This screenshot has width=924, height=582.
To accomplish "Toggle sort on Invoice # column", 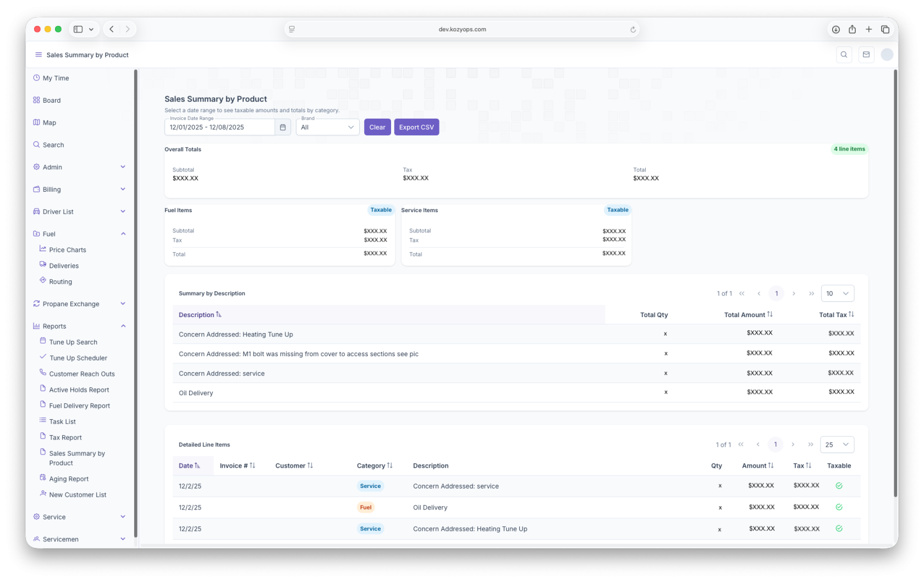I will coord(237,466).
